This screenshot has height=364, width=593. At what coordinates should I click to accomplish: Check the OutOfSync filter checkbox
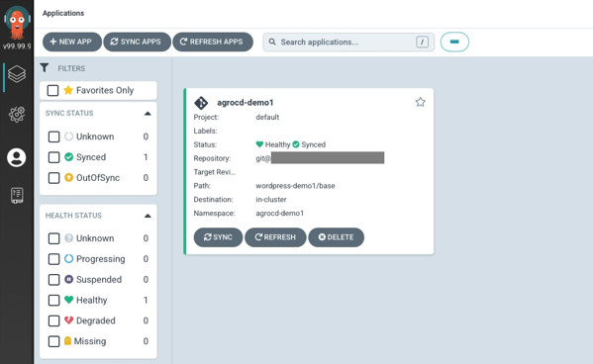click(54, 178)
